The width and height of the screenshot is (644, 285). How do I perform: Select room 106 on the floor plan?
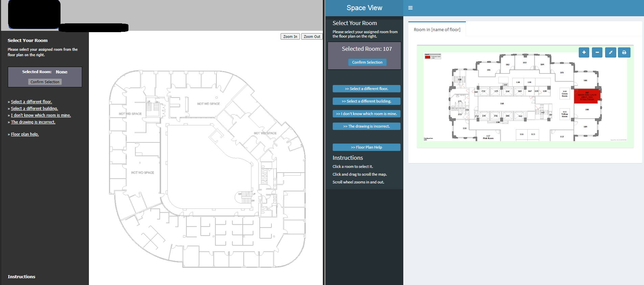(x=586, y=81)
